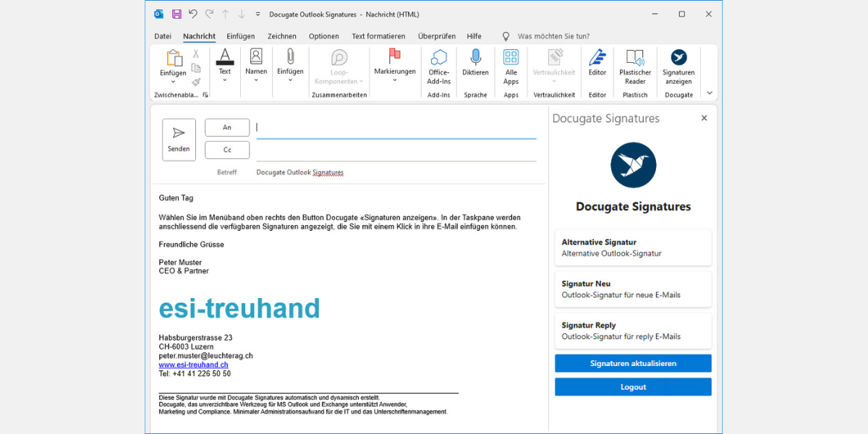This screenshot has width=868, height=434.
Task: Open Alle Apps in the ribbon
Action: pos(511,65)
